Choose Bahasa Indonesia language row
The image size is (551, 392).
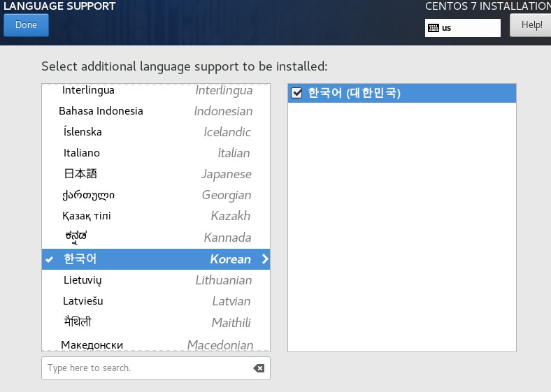point(156,111)
